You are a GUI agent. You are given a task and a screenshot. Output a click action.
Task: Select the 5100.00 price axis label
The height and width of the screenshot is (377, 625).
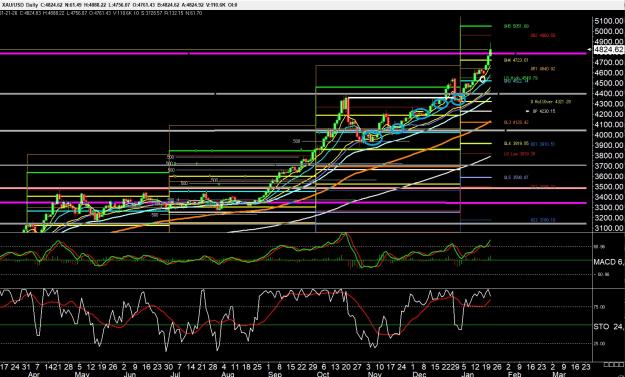pyautogui.click(x=608, y=21)
